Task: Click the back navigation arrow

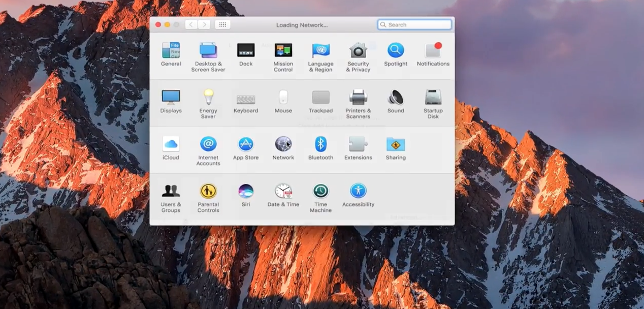Action: [x=191, y=24]
